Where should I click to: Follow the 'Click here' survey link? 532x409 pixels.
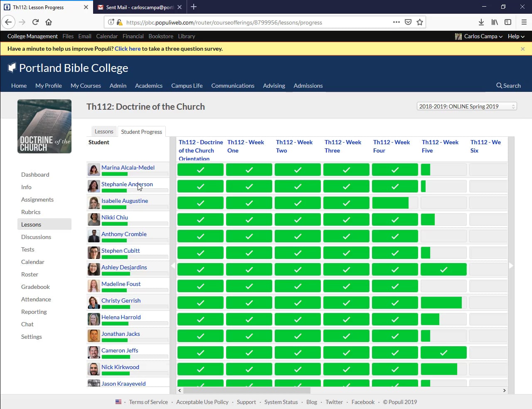pyautogui.click(x=128, y=49)
